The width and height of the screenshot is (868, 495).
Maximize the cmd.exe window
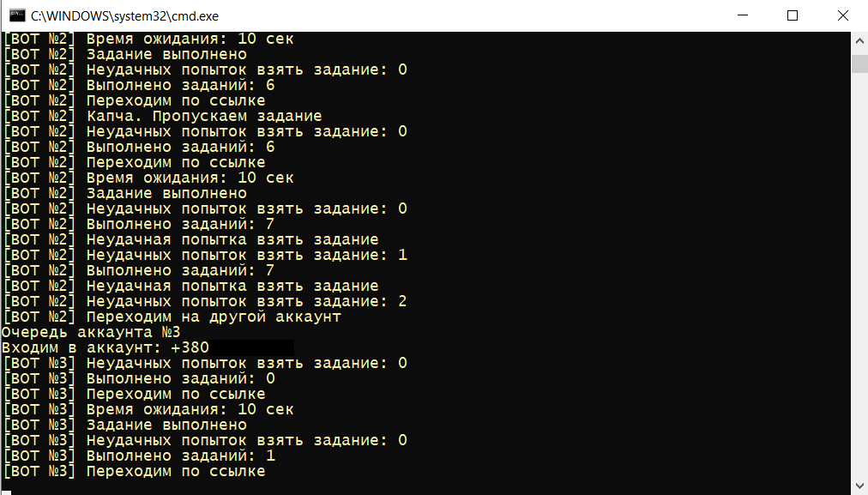click(793, 15)
